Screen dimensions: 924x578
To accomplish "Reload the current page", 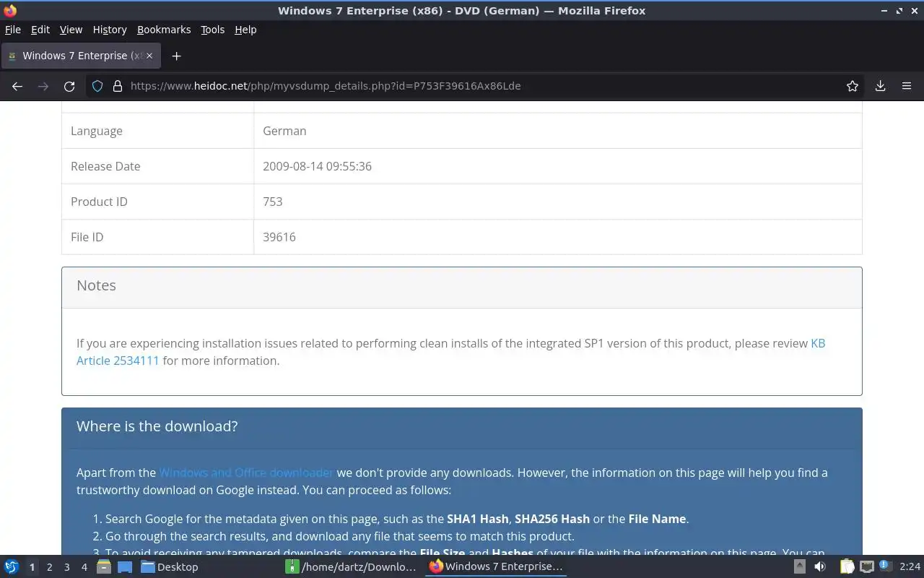I will [x=69, y=86].
